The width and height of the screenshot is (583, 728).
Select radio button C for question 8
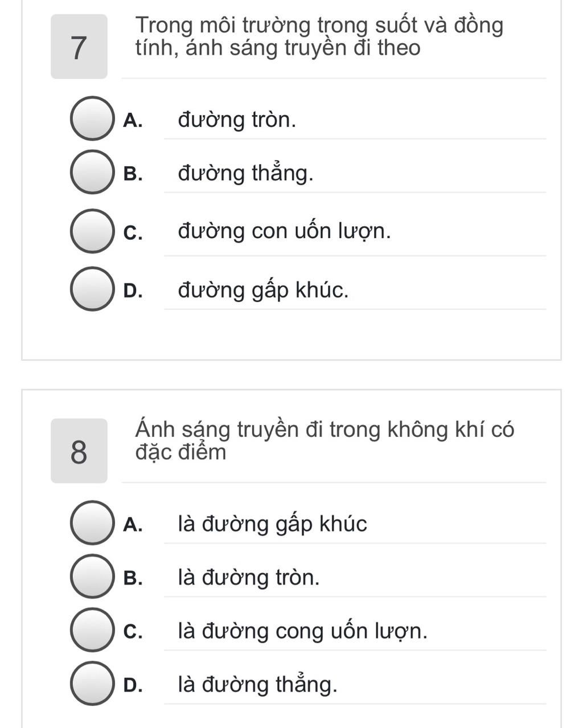point(92,630)
